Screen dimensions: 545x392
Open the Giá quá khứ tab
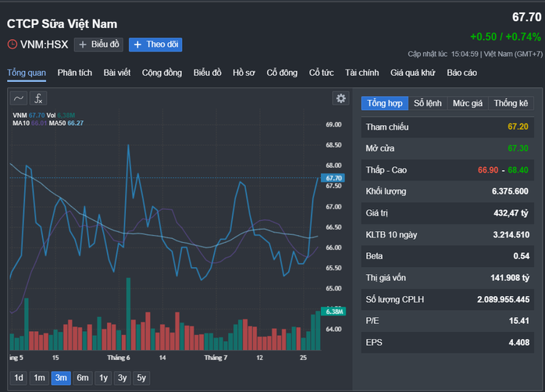[x=412, y=73]
